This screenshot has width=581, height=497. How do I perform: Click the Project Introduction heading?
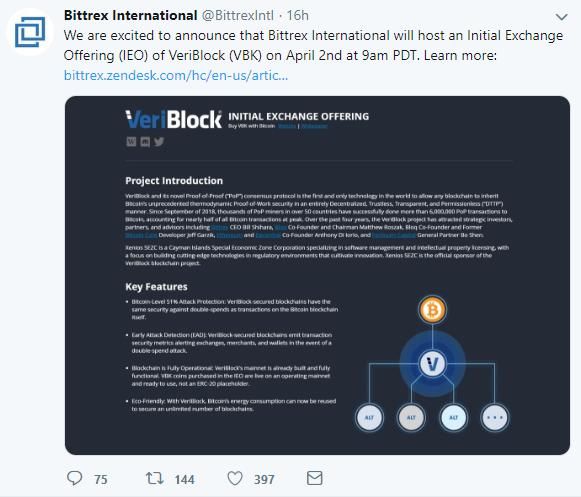(x=174, y=181)
